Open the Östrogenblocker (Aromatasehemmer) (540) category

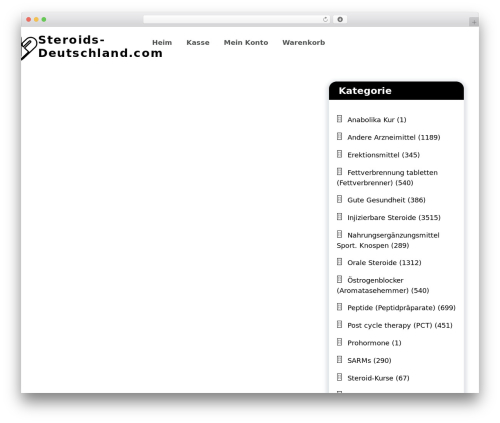383,285
